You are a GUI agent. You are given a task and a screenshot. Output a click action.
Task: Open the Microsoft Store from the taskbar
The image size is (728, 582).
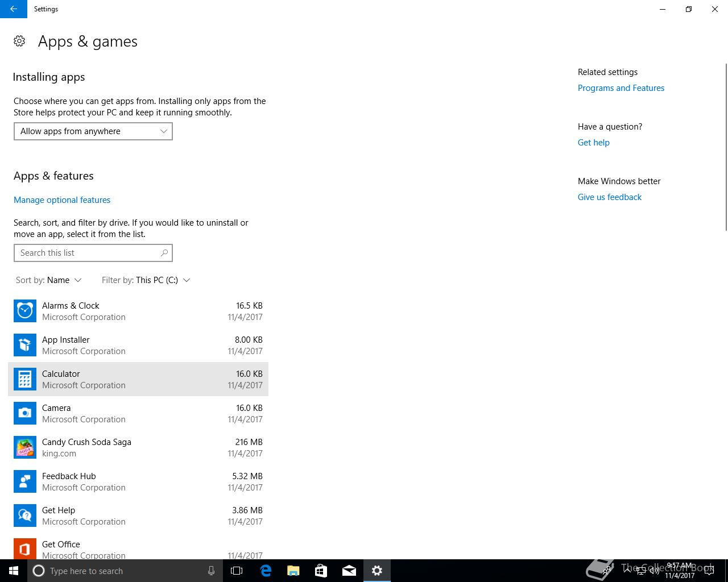coord(321,571)
